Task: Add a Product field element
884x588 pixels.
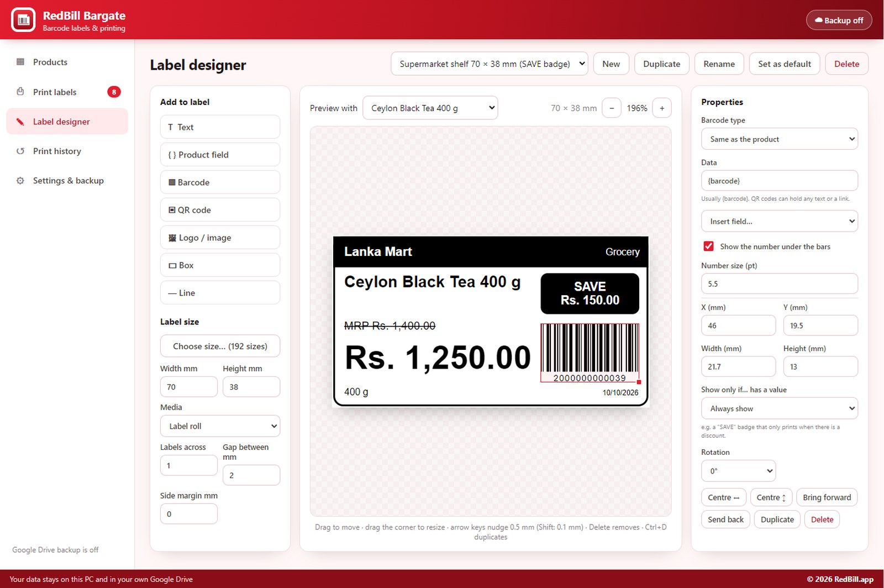Action: tap(220, 155)
